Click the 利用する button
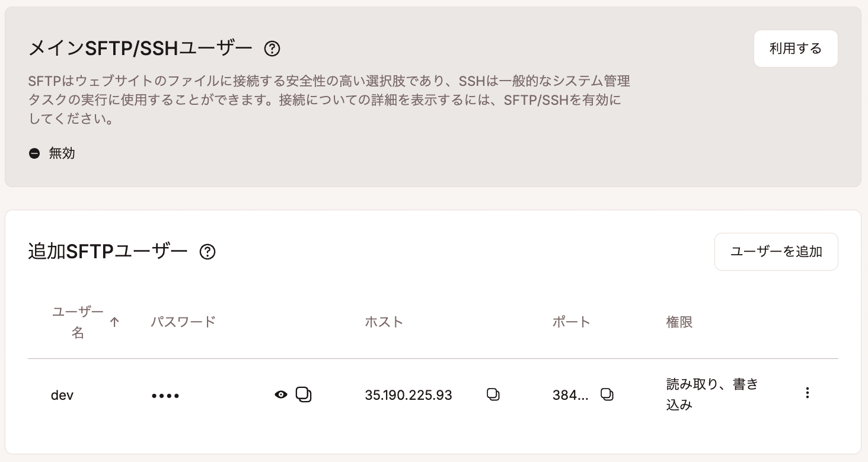 795,49
